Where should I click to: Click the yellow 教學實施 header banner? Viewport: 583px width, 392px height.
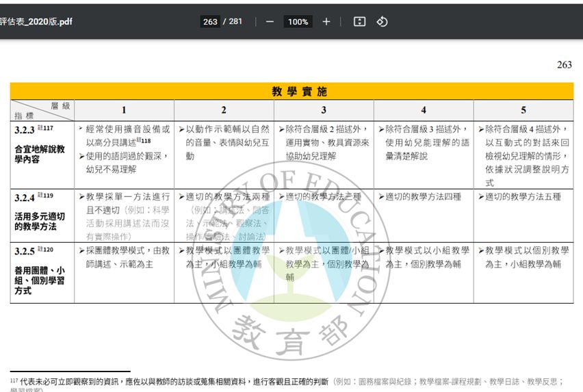pos(291,91)
